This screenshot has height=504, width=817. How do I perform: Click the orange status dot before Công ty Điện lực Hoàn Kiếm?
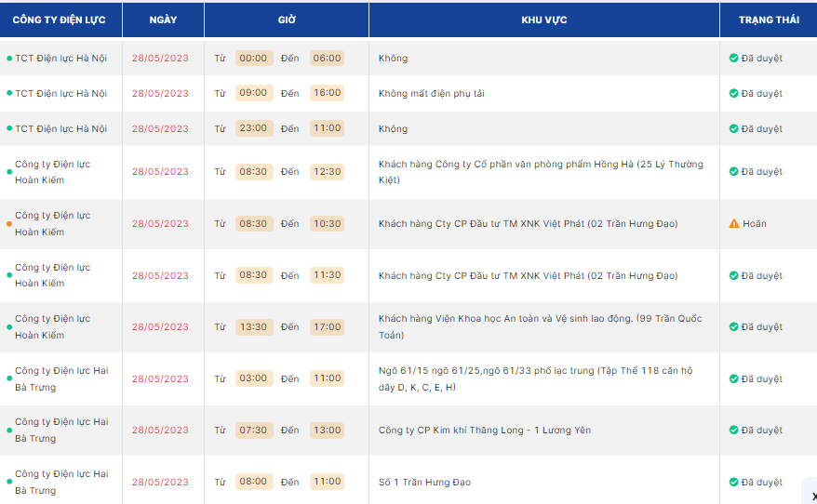point(9,224)
